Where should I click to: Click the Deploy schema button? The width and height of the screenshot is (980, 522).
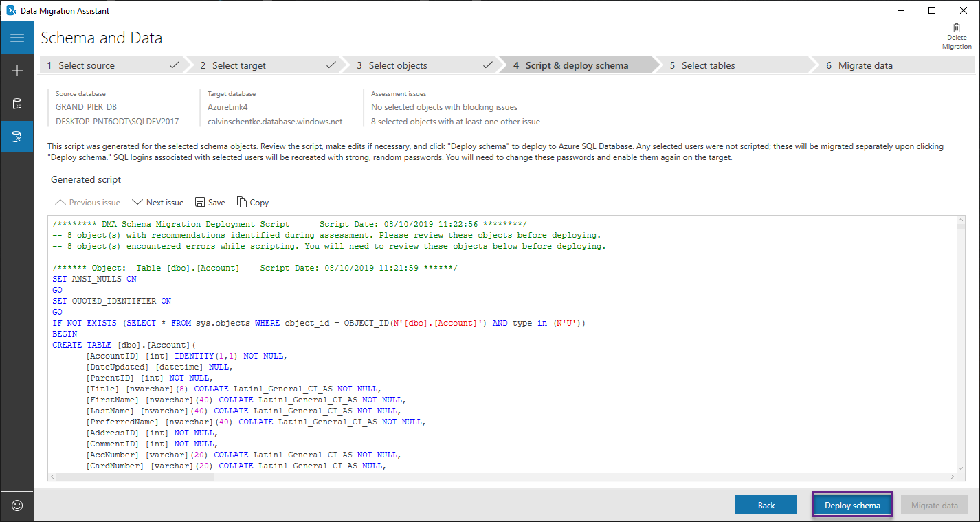(x=852, y=505)
